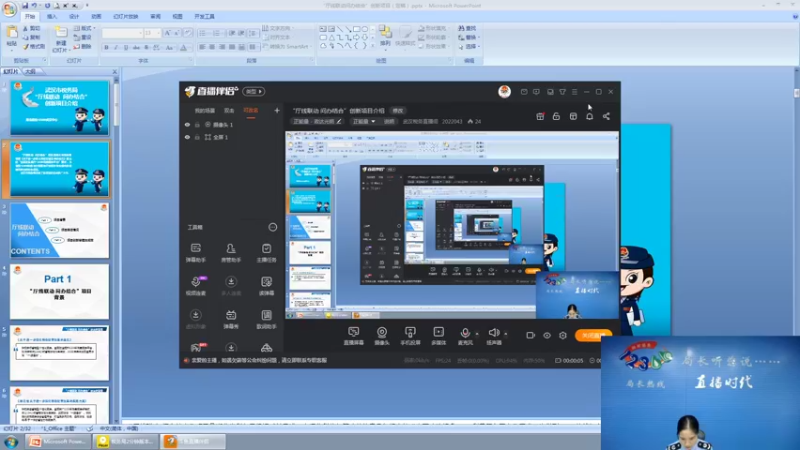
Task: Select the CONTENTS slide 3 thumbnail
Action: pos(59,230)
